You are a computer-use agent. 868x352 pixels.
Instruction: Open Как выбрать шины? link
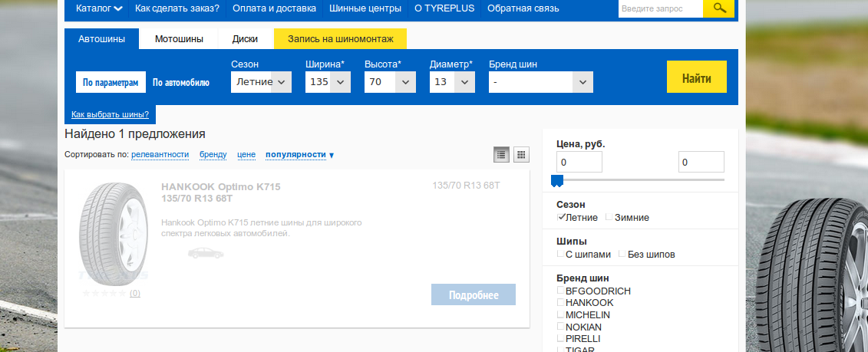pyautogui.click(x=111, y=114)
